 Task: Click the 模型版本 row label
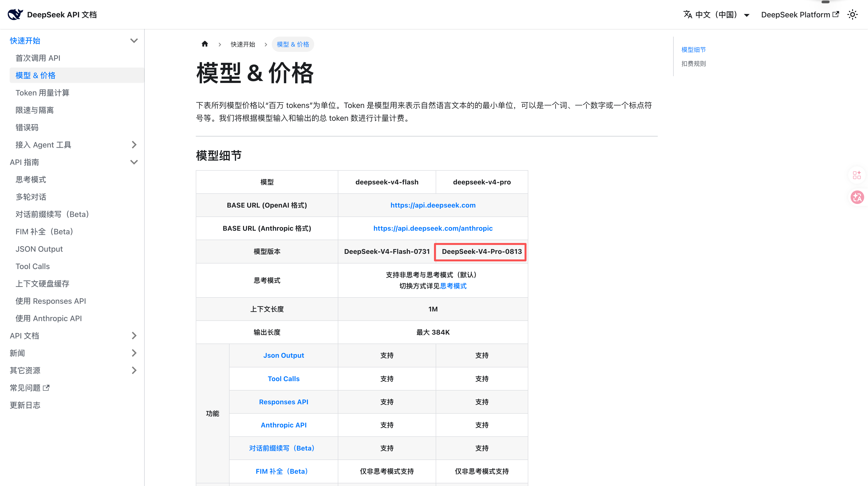point(267,252)
